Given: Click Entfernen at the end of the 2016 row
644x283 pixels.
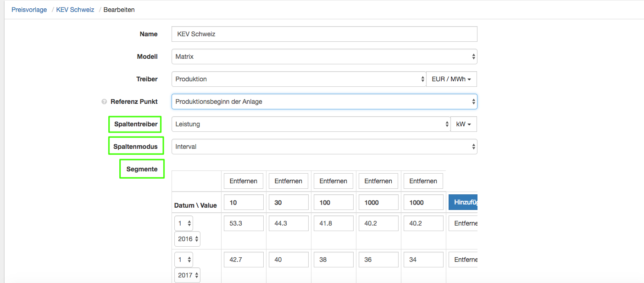Looking at the screenshot, I should click(x=463, y=223).
